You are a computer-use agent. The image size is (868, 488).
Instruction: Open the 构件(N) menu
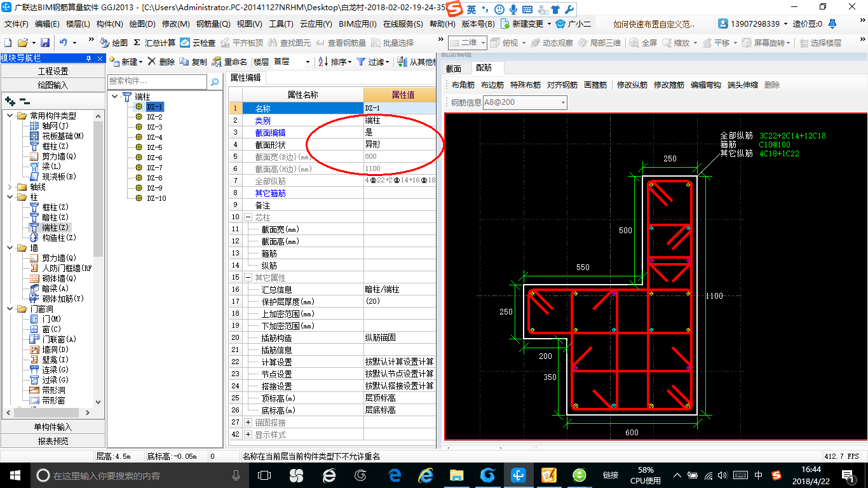[110, 24]
